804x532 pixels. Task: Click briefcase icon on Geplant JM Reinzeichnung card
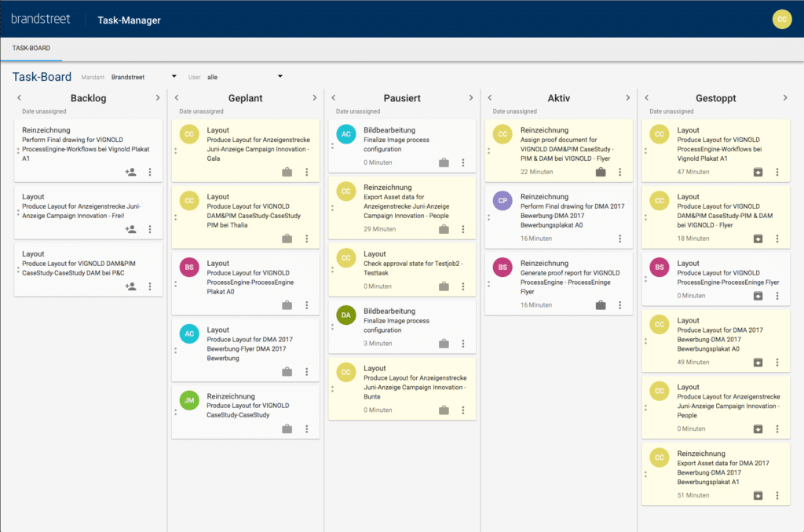[287, 428]
